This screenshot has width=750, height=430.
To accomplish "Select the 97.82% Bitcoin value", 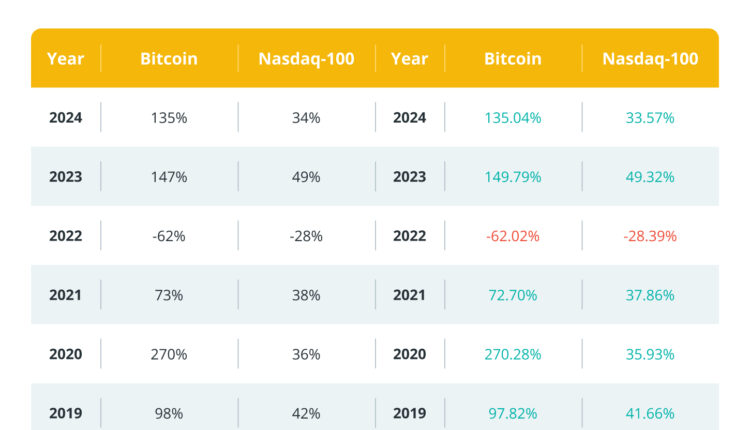I will pyautogui.click(x=512, y=413).
